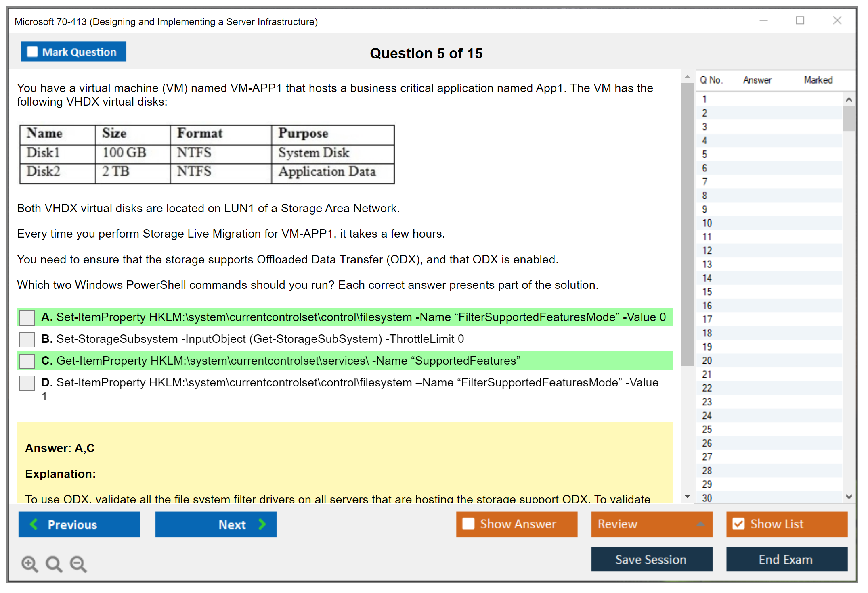Click the checkmark icon inside Show List

739,523
